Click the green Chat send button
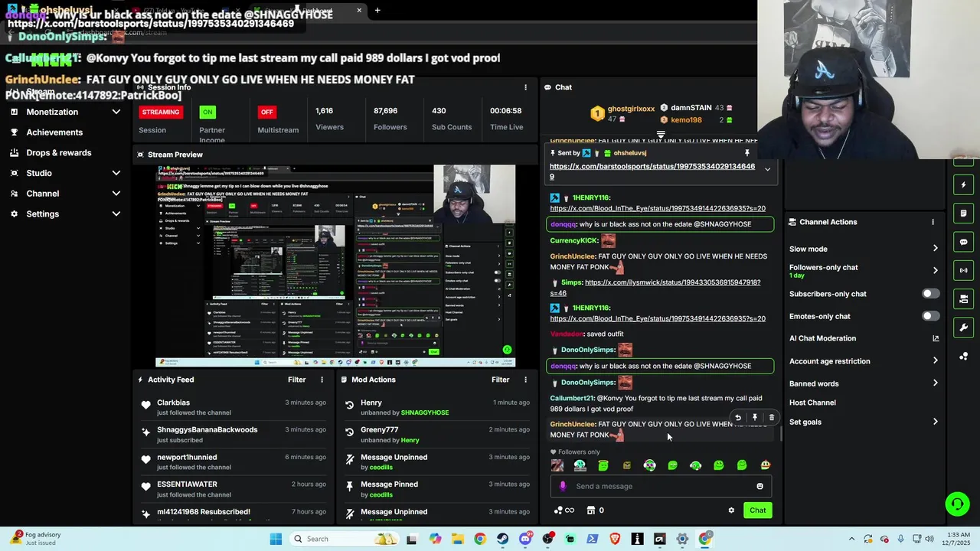Viewport: 980px width, 551px height. (757, 510)
